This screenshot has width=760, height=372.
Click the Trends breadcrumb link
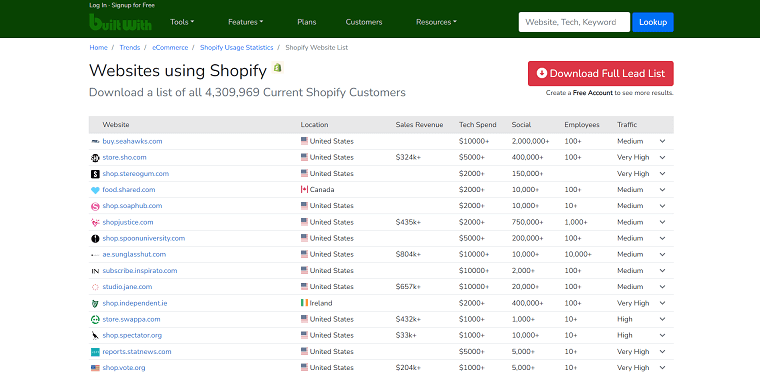(x=129, y=48)
